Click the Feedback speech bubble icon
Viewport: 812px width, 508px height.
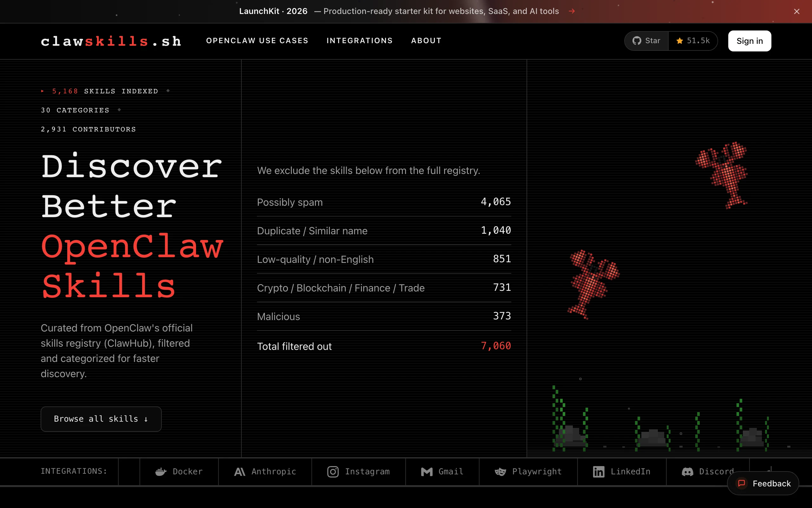[742, 483]
